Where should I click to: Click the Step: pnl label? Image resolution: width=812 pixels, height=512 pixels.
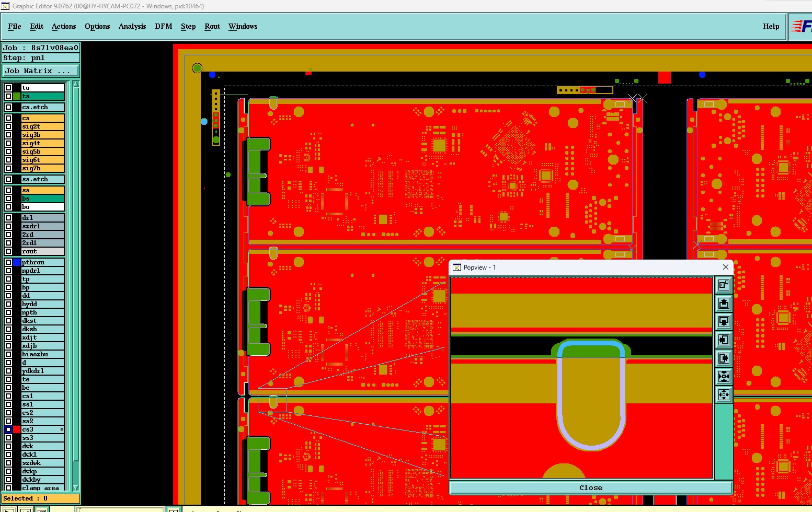[41, 57]
